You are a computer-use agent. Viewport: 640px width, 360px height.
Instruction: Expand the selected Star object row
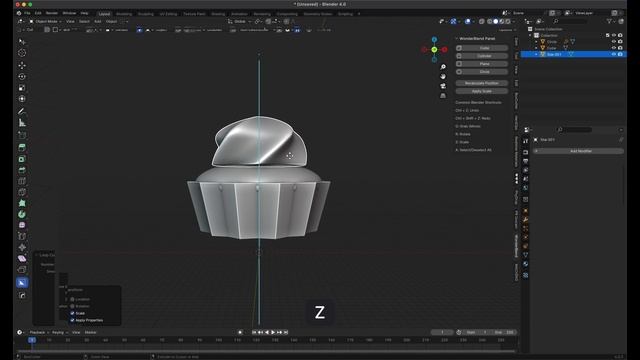tap(536, 54)
